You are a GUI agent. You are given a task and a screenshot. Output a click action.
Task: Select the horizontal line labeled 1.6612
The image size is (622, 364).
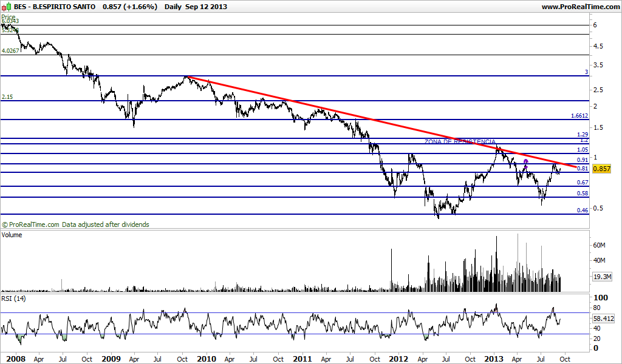pos(295,120)
